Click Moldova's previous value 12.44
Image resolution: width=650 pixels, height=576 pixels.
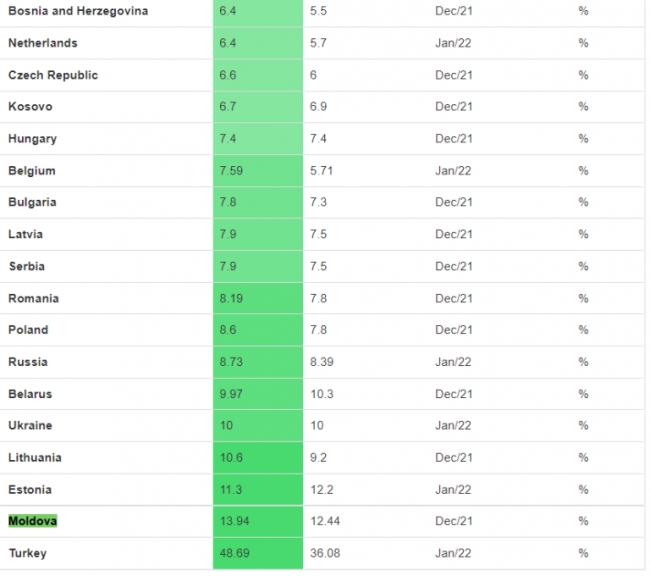(326, 521)
